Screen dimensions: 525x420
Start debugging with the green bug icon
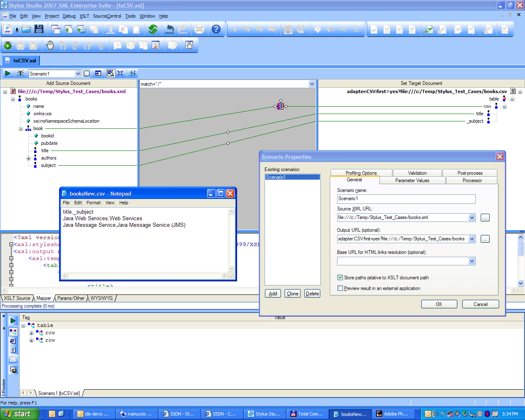8,46
